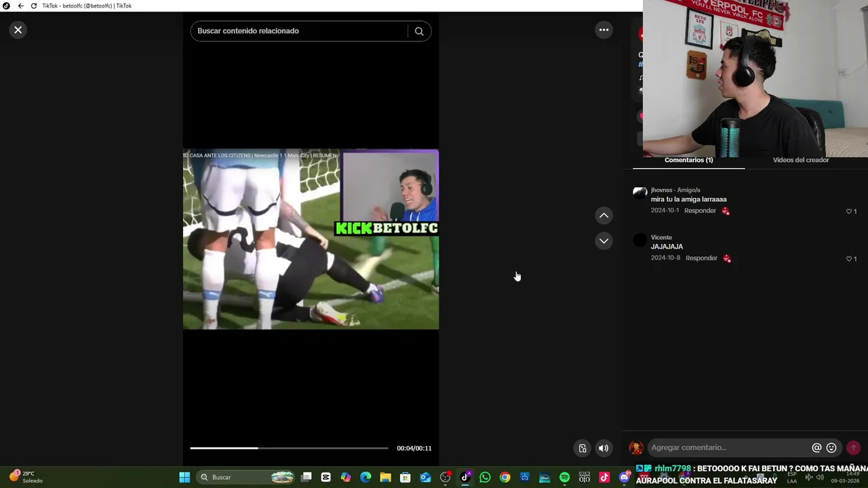Click Vicente's dark avatar
The height and width of the screenshot is (488, 868).
coord(640,240)
